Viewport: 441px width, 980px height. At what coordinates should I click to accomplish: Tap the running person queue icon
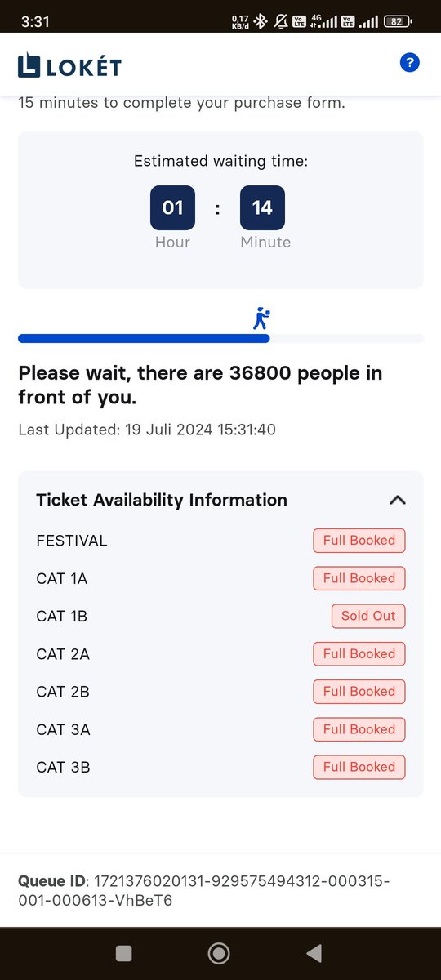click(x=261, y=319)
